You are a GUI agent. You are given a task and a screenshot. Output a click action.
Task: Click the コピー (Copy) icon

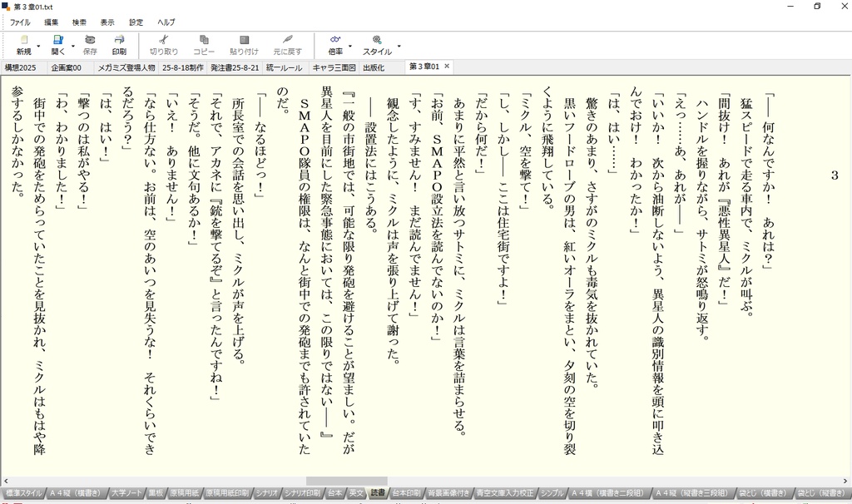(x=204, y=40)
